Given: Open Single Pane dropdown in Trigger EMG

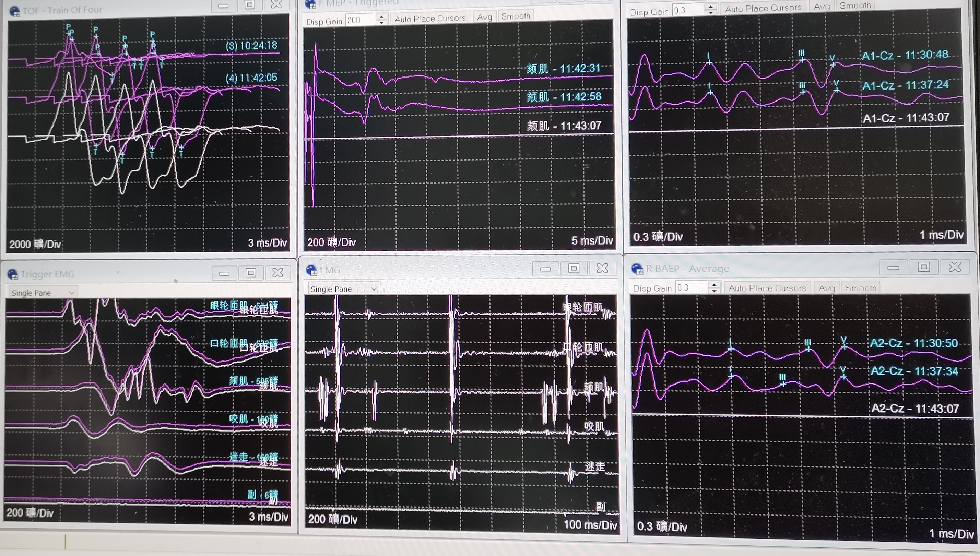Looking at the screenshot, I should (x=42, y=293).
